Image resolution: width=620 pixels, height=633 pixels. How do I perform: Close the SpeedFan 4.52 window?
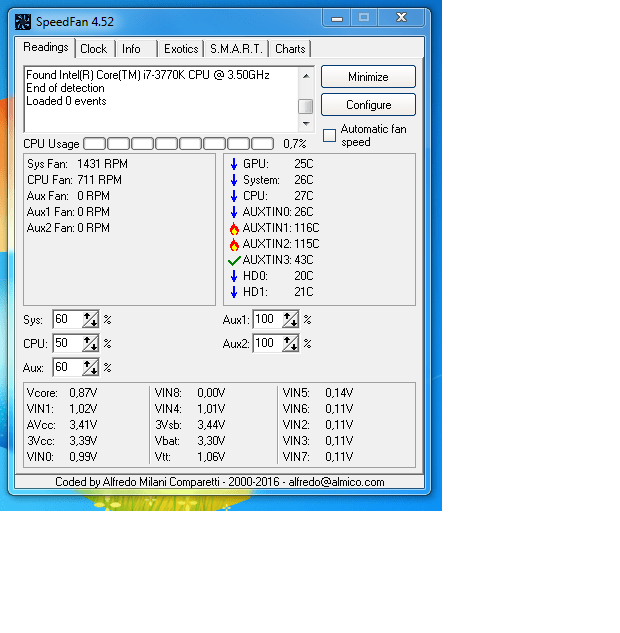click(x=401, y=18)
